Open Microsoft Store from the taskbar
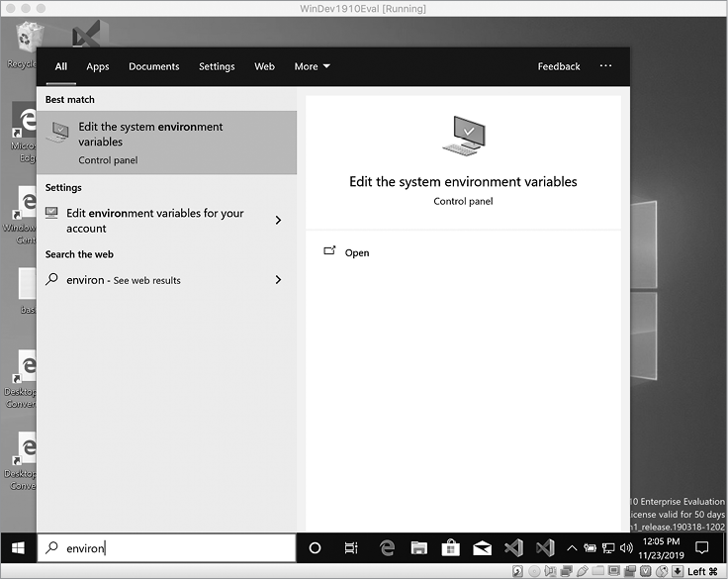This screenshot has height=580, width=728. (450, 547)
